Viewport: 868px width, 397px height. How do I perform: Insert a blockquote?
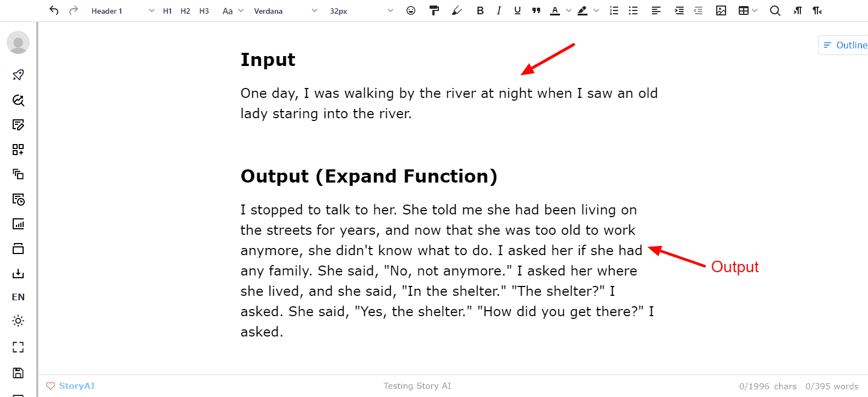pos(536,10)
